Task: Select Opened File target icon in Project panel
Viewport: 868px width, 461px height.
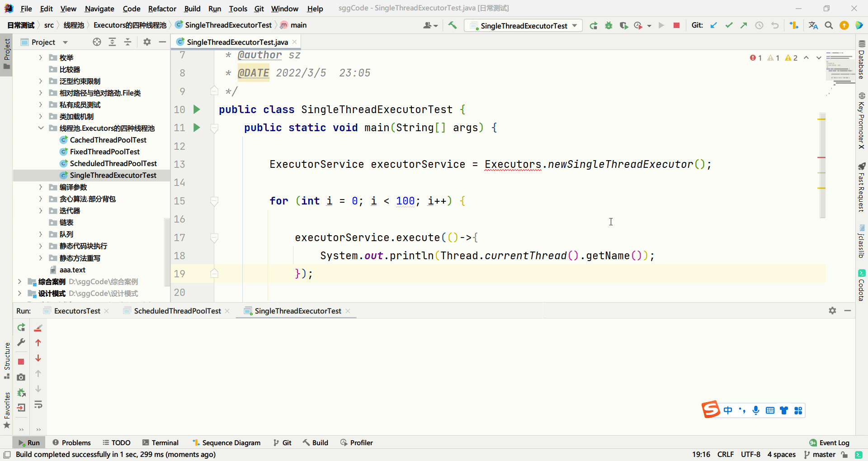Action: click(97, 42)
